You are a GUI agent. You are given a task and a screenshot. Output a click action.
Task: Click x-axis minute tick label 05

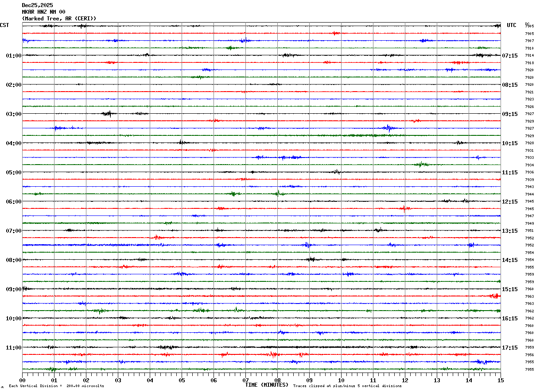[x=182, y=380]
